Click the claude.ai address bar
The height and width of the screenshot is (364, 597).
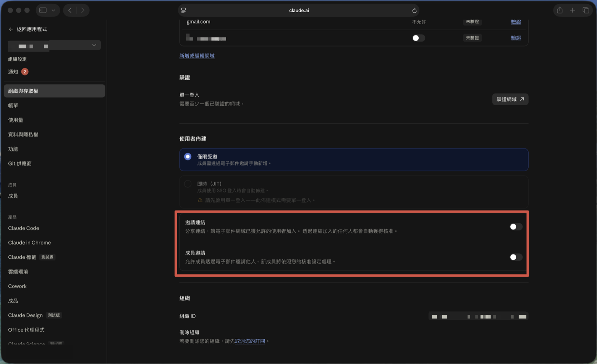(299, 10)
